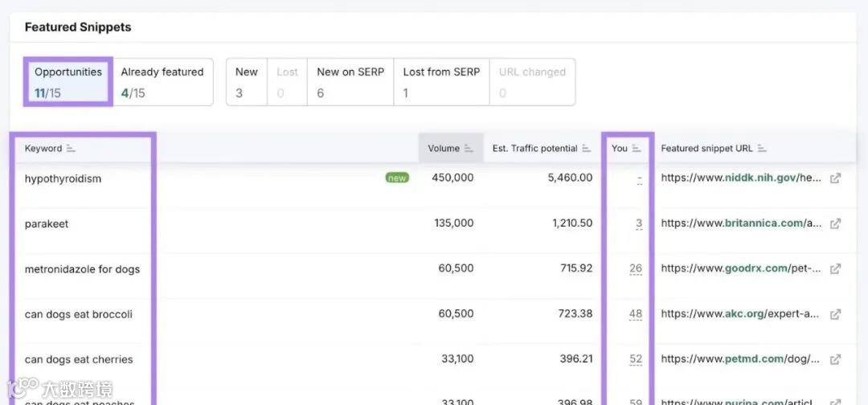The height and width of the screenshot is (405, 868).
Task: Sort by You position column icon
Action: [x=637, y=149]
